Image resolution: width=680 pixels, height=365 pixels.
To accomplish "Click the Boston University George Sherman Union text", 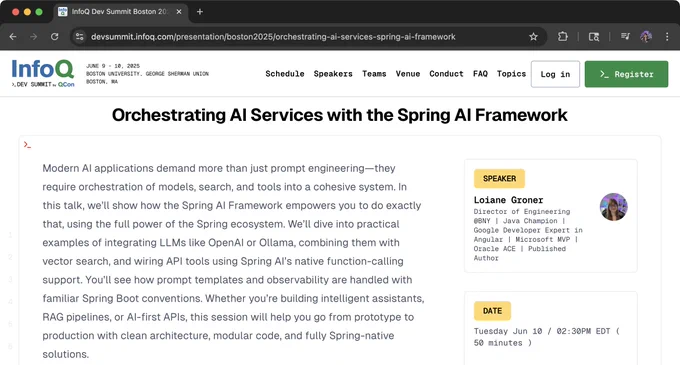I will point(147,74).
